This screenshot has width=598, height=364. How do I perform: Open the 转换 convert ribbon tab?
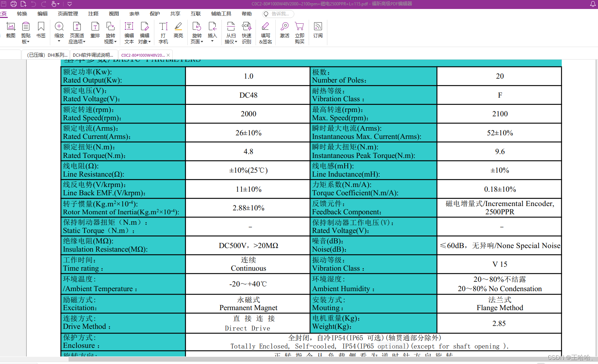[x=22, y=14]
